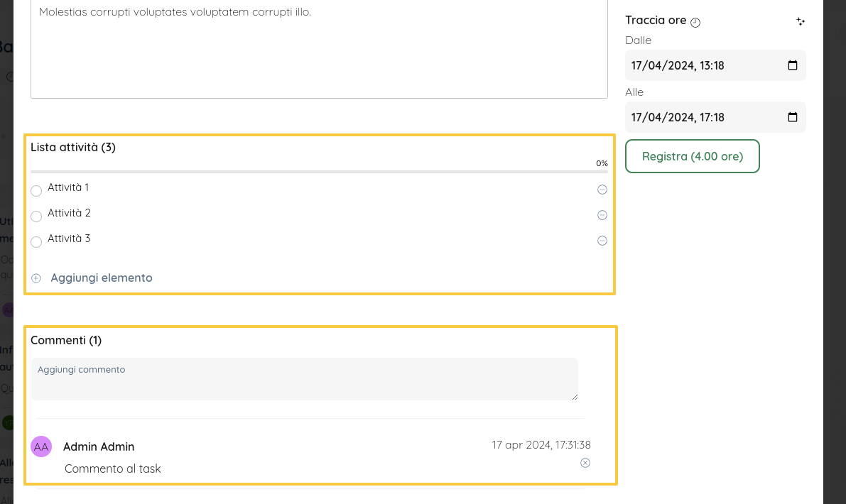Mark Attività 1 as completed

[36, 191]
